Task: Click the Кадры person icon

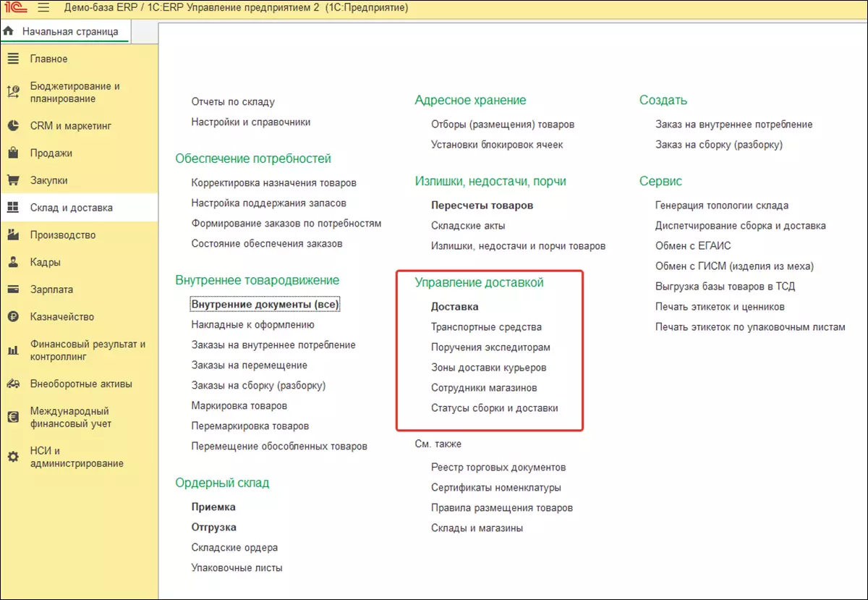Action: [x=13, y=262]
